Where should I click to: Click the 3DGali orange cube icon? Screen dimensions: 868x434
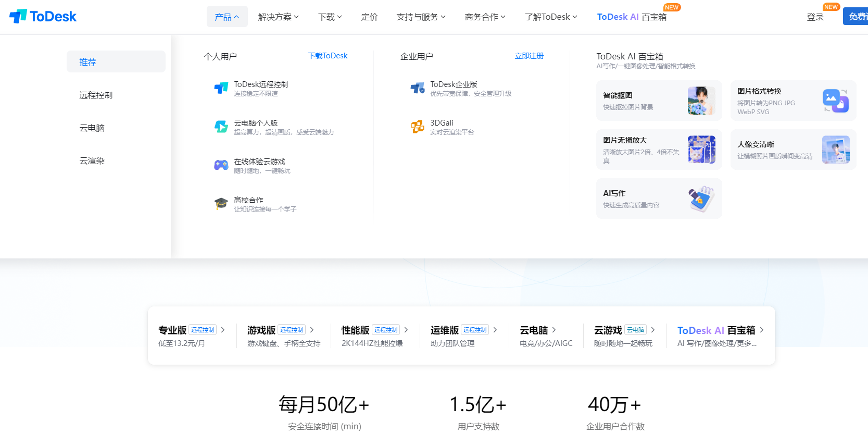(418, 127)
